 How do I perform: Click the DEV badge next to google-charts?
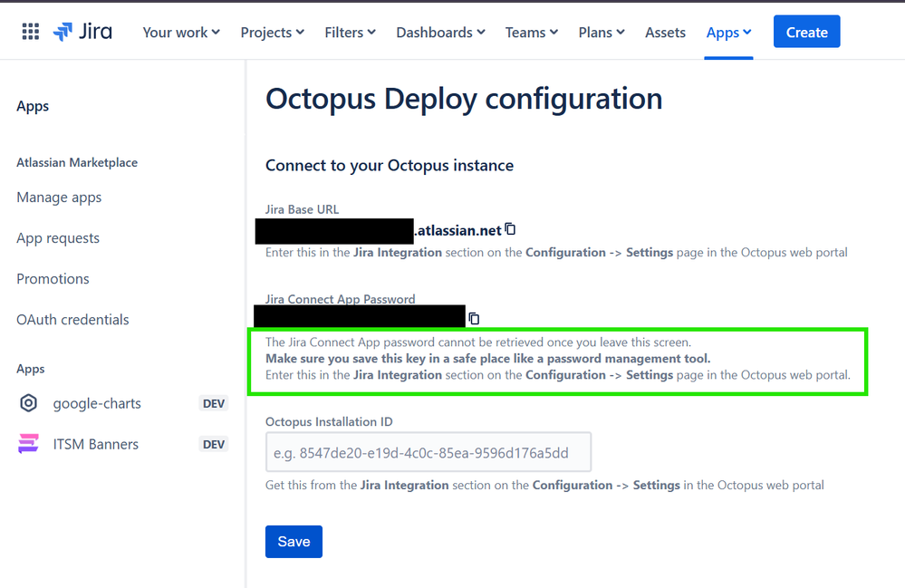click(x=214, y=403)
